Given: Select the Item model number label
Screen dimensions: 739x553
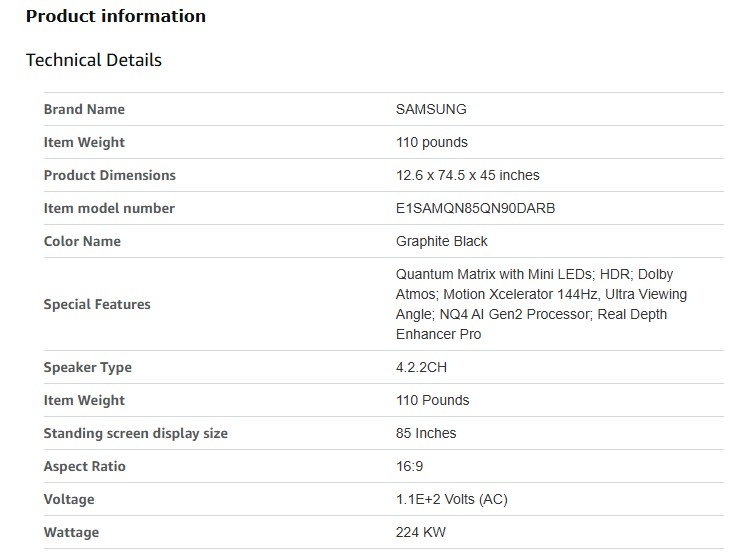Looking at the screenshot, I should point(109,208).
